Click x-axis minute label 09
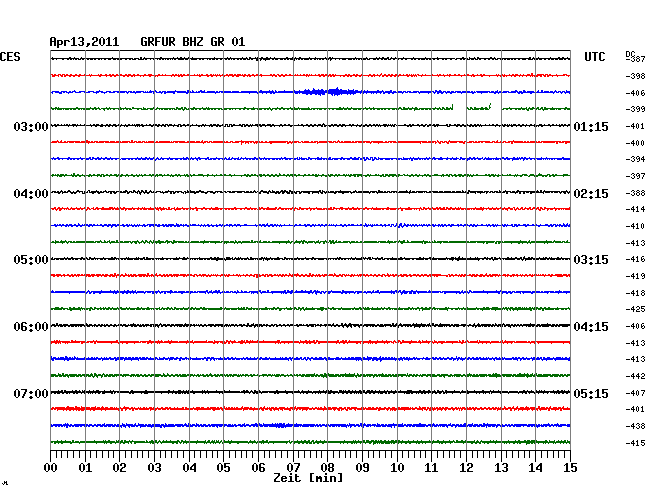Screen dimensions: 650x494 point(362,468)
